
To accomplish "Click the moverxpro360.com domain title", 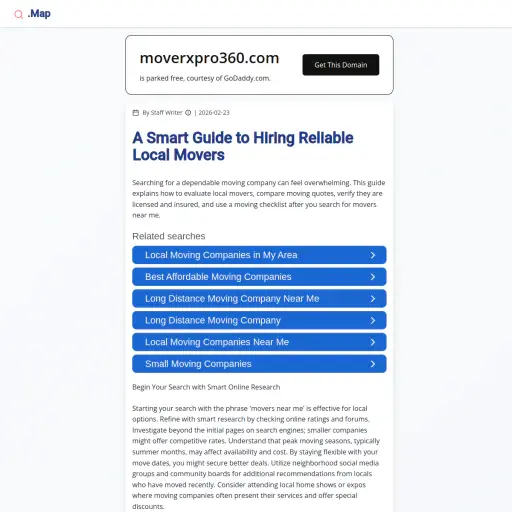I will [x=209, y=58].
